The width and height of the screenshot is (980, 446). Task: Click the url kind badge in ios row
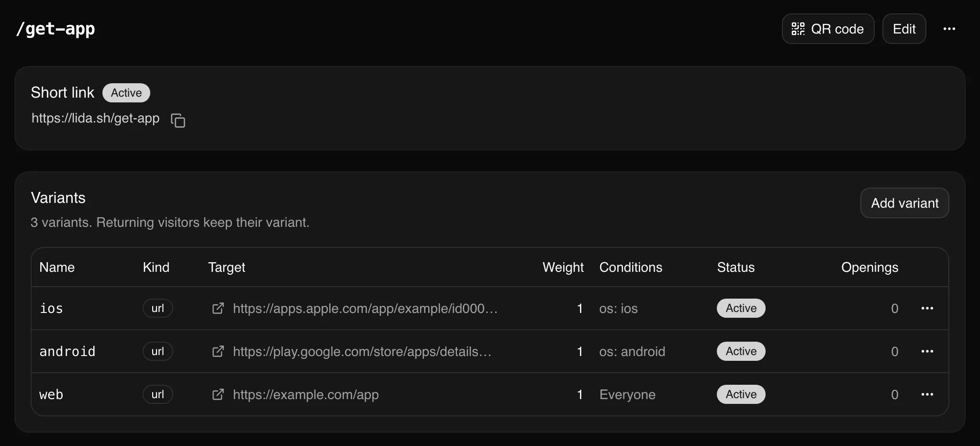point(157,308)
